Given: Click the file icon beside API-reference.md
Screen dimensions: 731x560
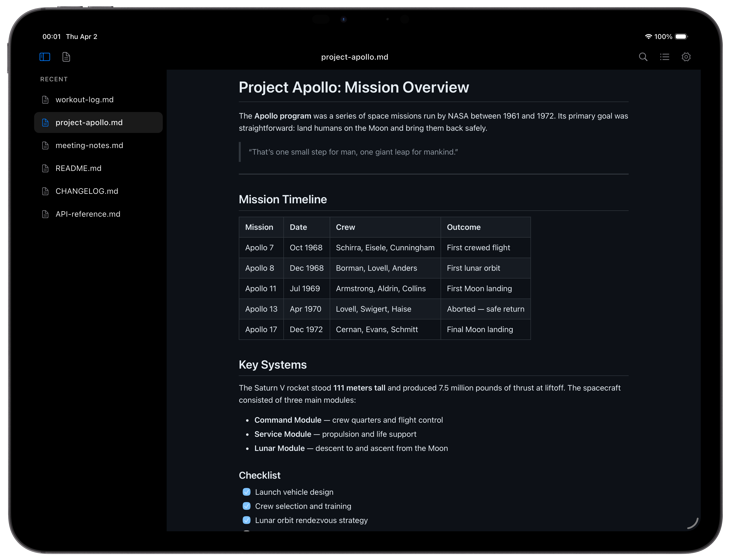Looking at the screenshot, I should (x=45, y=214).
